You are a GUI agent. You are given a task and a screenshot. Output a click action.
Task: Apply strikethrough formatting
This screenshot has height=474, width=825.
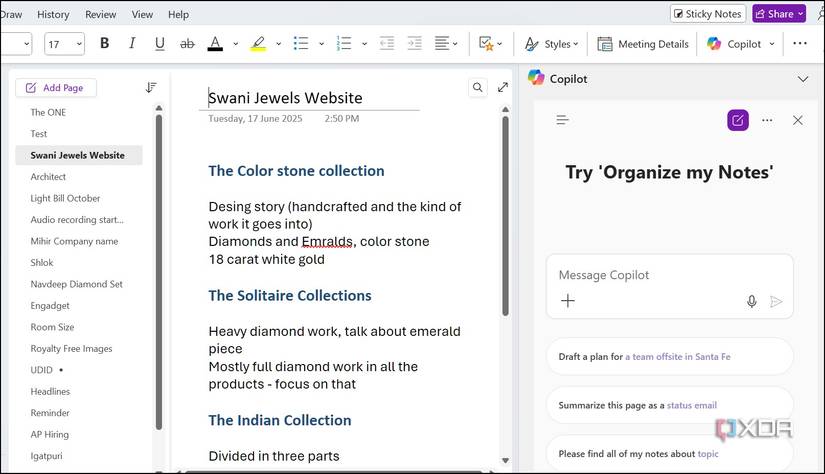[x=187, y=44]
